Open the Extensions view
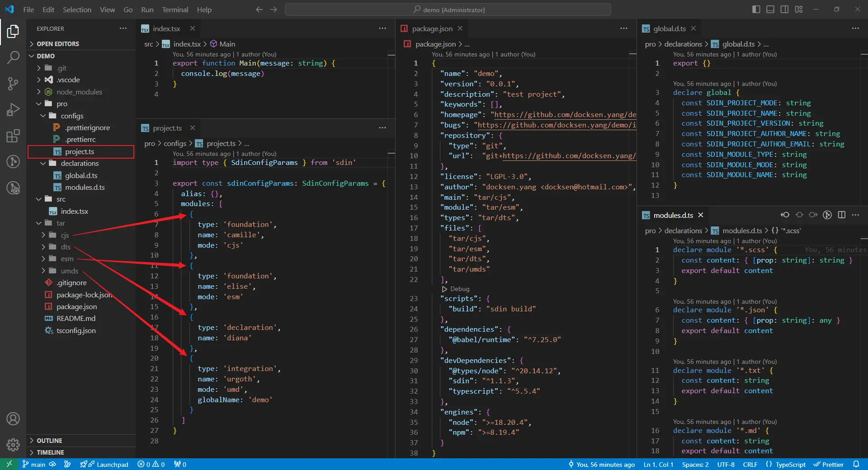This screenshot has height=470, width=868. pyautogui.click(x=13, y=136)
